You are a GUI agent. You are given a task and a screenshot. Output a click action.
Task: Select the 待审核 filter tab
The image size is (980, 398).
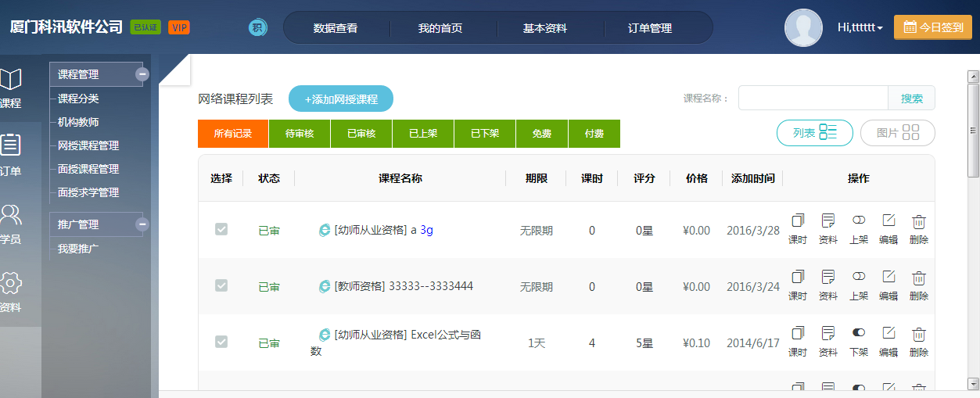299,134
